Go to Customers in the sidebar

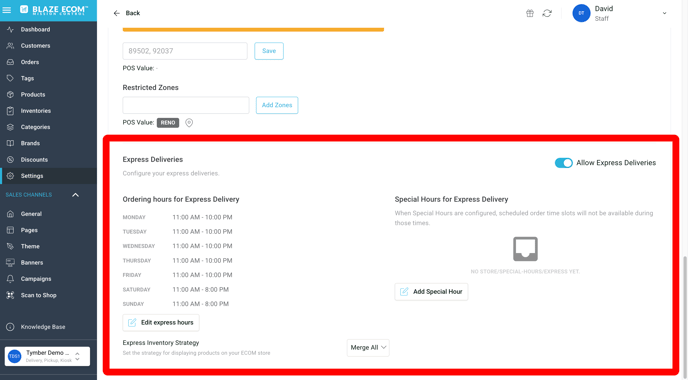[x=35, y=46]
